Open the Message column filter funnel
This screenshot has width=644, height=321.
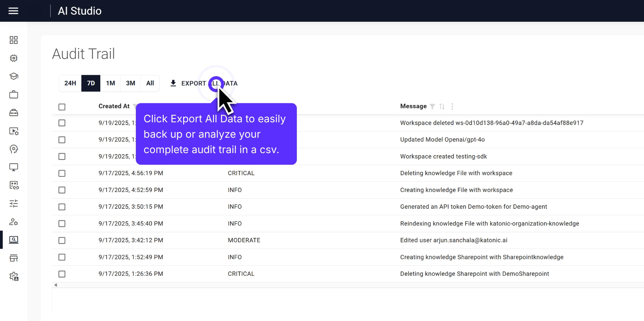(433, 106)
